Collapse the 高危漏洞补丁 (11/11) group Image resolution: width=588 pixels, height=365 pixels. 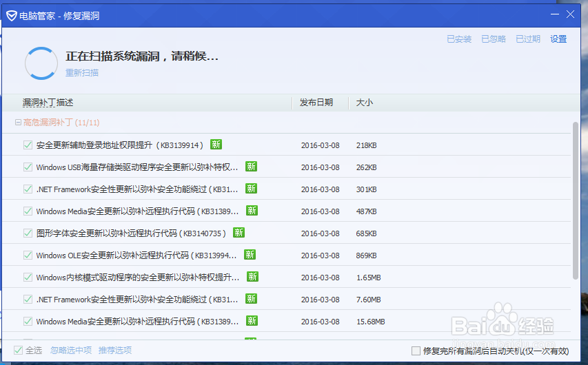(18, 123)
